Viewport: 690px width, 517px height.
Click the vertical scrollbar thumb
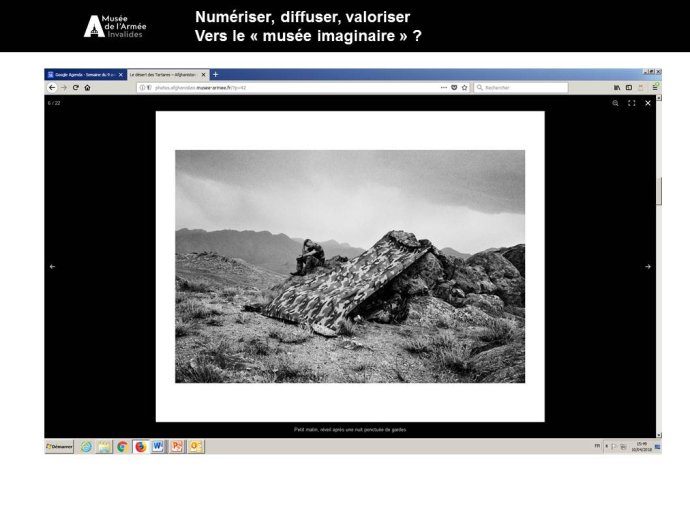coord(659,191)
